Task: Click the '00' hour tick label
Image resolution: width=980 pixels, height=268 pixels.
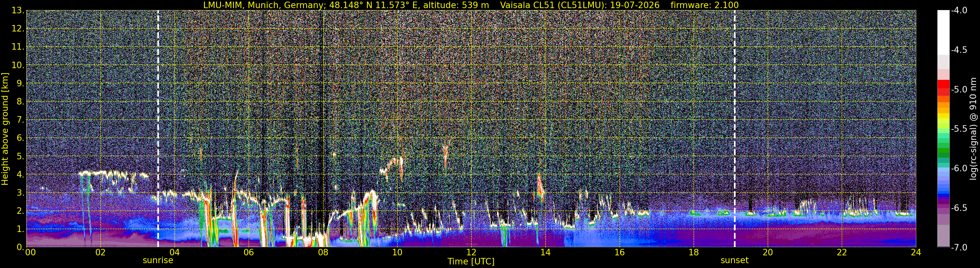Action: point(31,253)
